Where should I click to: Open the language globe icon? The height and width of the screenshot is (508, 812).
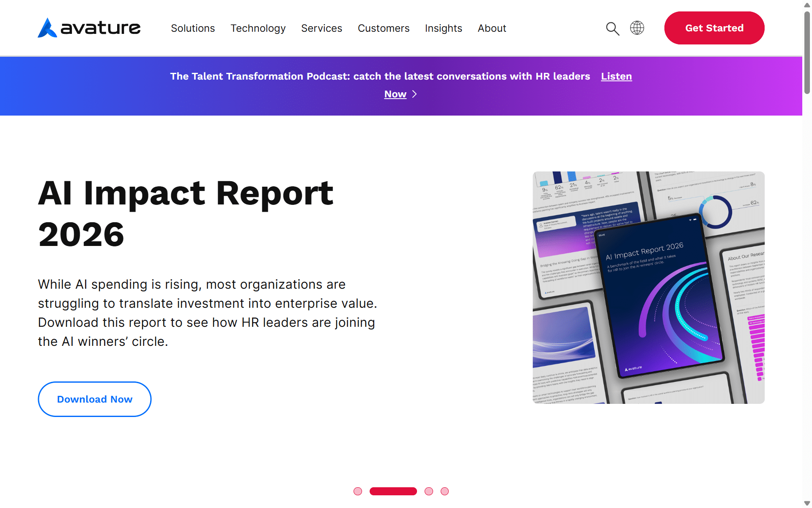[x=637, y=28]
